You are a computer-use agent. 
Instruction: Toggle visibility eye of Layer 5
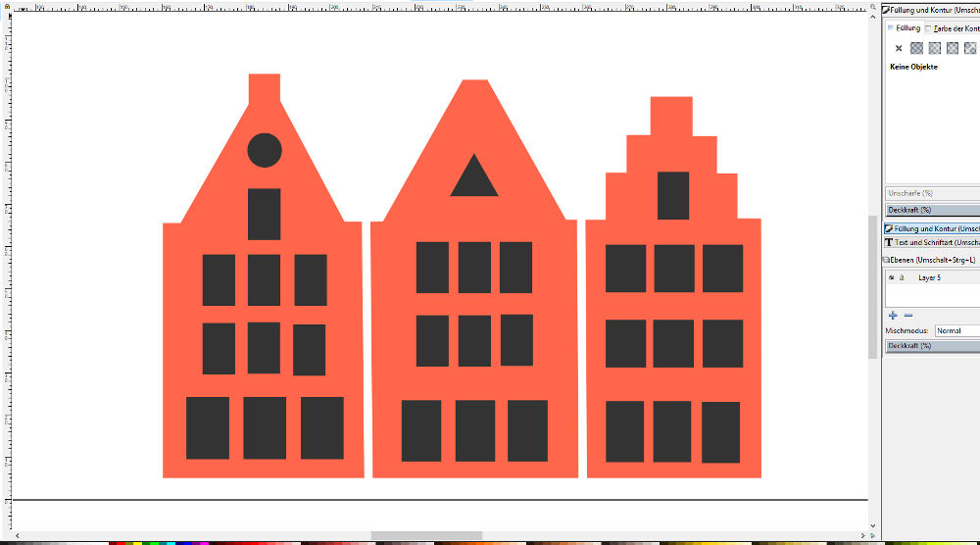pos(892,277)
